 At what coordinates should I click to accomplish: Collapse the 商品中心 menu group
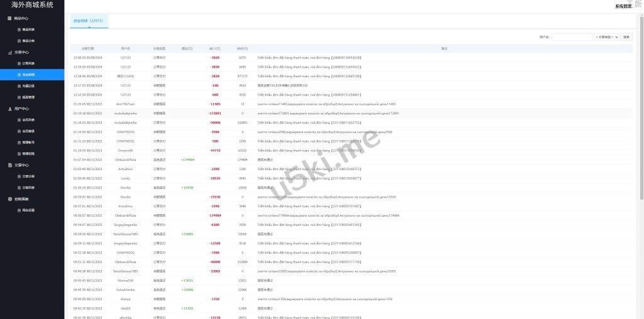(x=21, y=18)
